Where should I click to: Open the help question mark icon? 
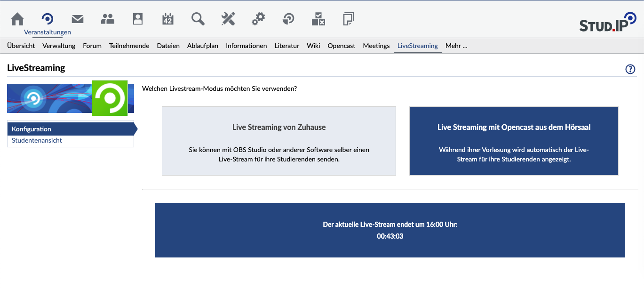pos(630,69)
